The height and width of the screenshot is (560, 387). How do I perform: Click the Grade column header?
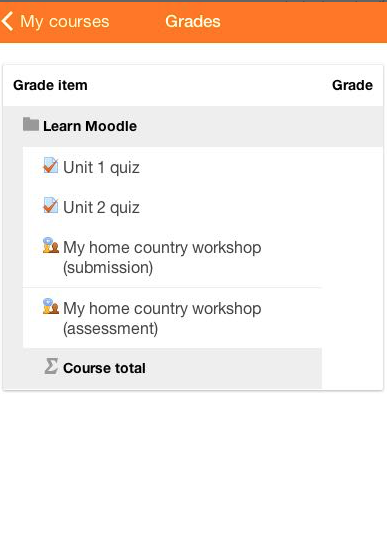pos(352,85)
